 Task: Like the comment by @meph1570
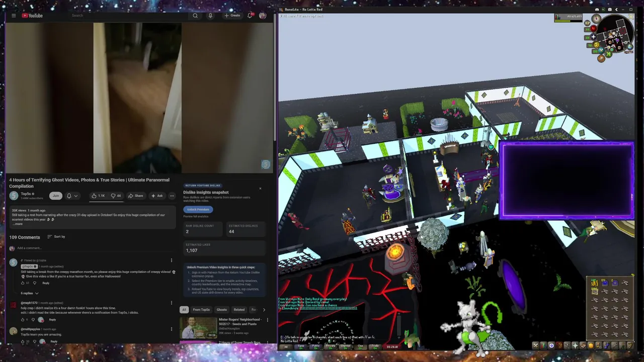[x=23, y=320]
